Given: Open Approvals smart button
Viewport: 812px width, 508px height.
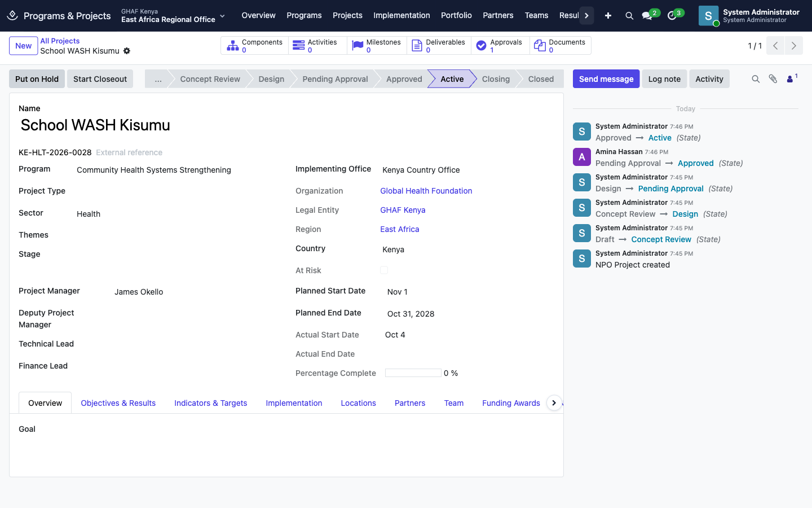Looking at the screenshot, I should point(500,46).
